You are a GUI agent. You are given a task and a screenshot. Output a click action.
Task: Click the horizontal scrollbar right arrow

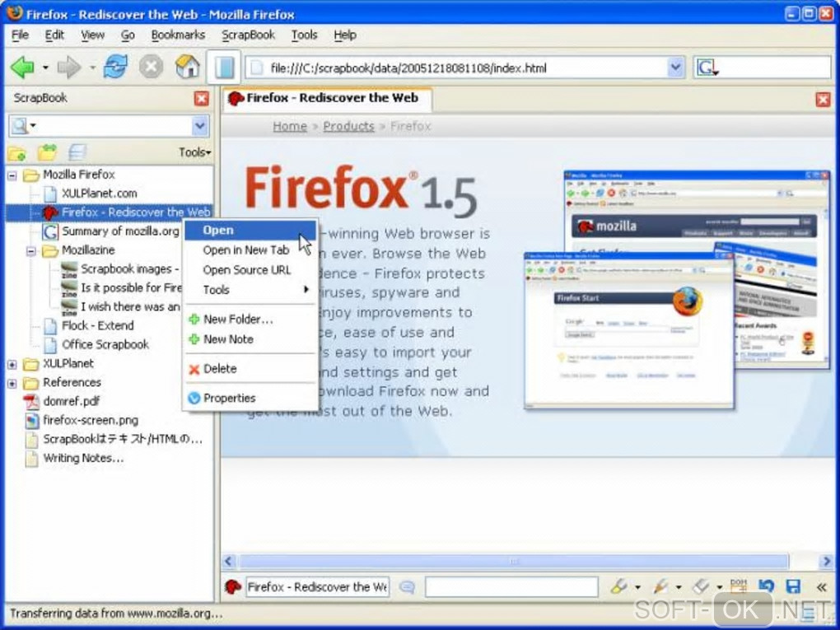[x=827, y=562]
